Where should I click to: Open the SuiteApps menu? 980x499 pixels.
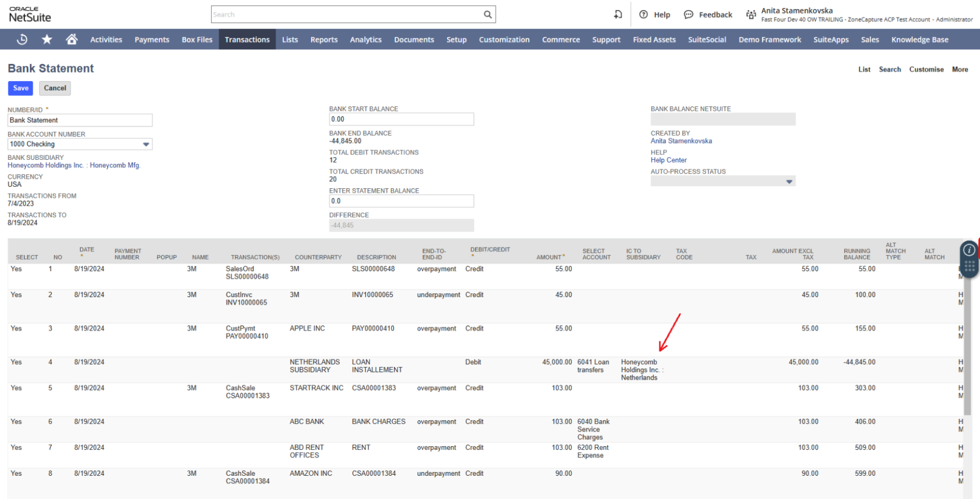pos(831,40)
